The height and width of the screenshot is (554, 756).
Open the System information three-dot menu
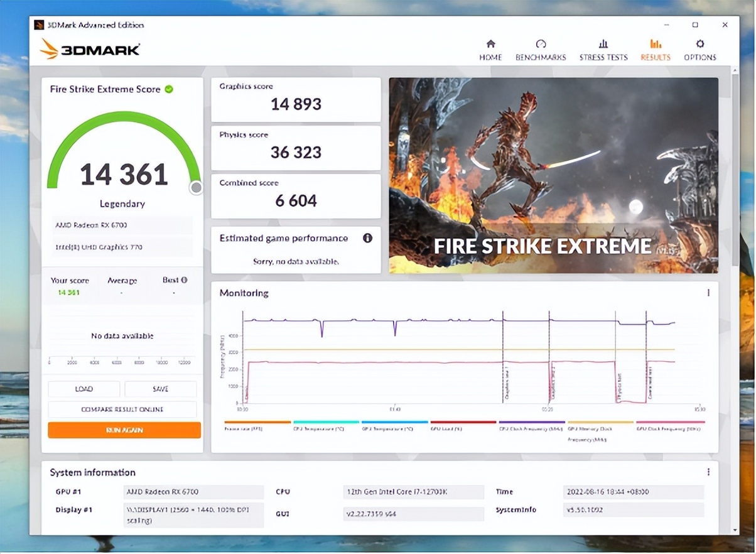tap(708, 472)
